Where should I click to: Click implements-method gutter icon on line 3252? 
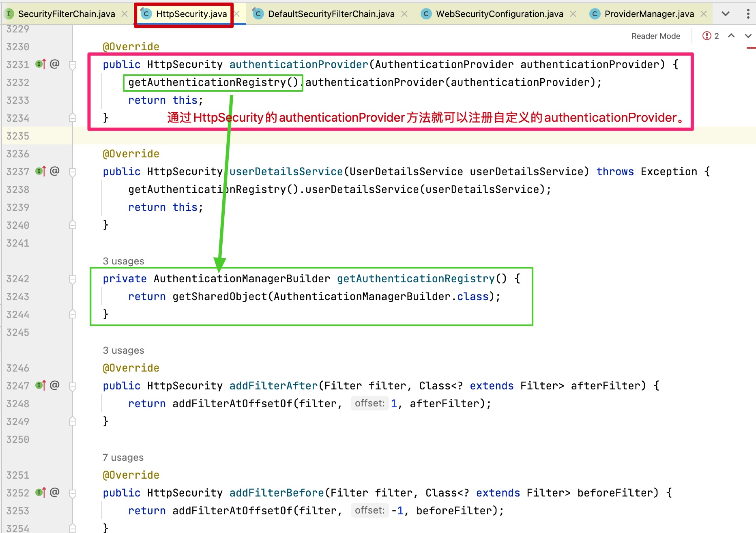pos(41,492)
